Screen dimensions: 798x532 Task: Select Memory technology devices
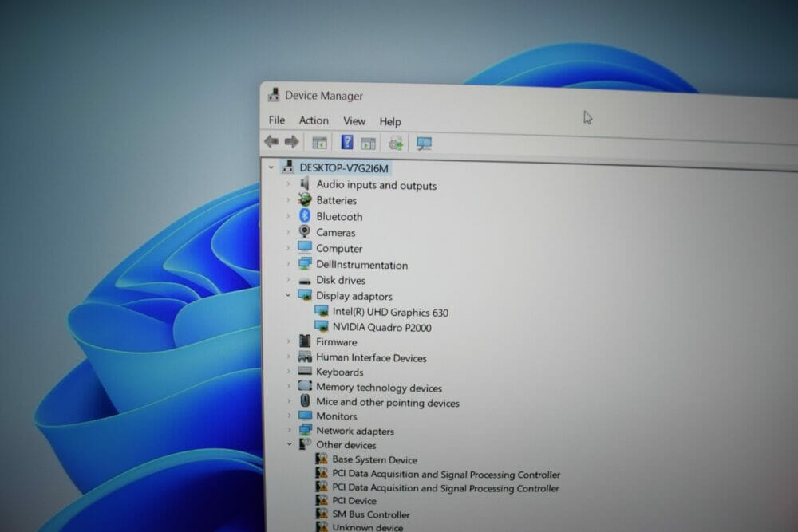tap(378, 388)
